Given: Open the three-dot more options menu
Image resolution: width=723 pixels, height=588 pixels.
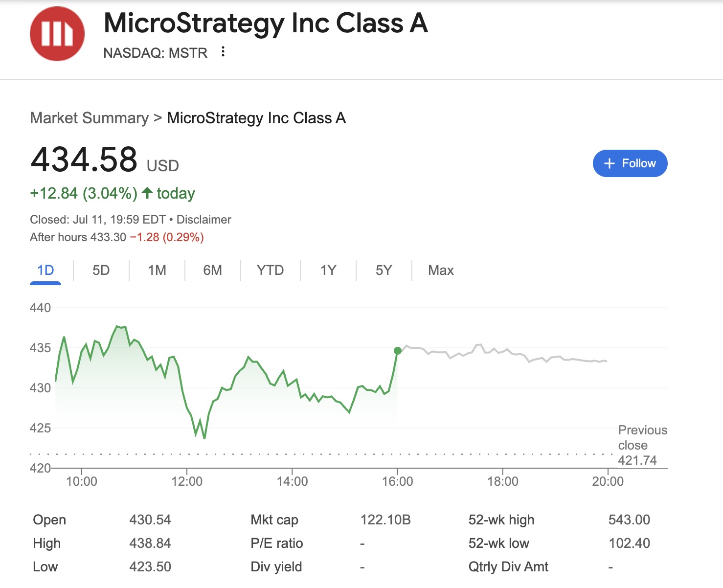Looking at the screenshot, I should coord(223,51).
